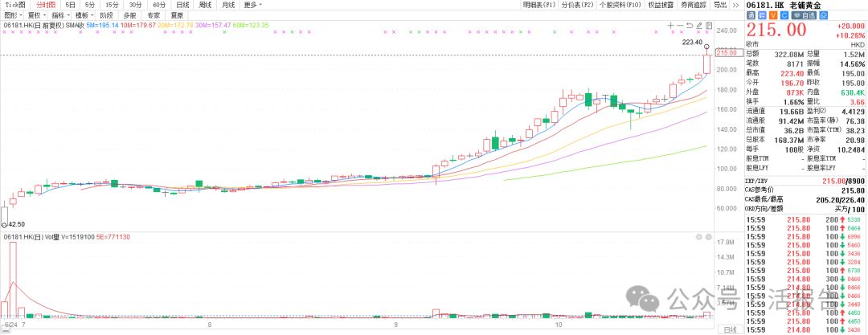Image resolution: width=868 pixels, height=335 pixels.
Task: Switch to the 分时图 intraday tab
Action: [x=46, y=5]
